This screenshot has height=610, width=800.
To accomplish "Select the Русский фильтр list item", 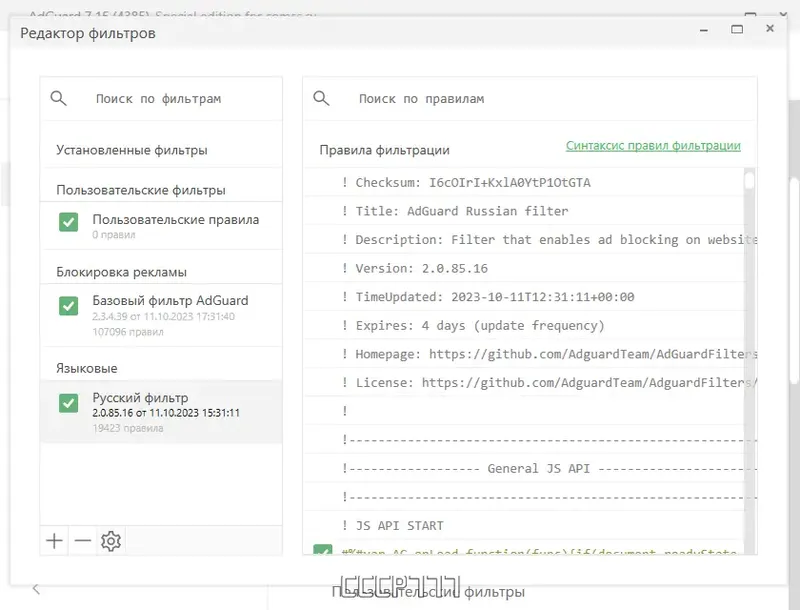I will [x=161, y=412].
